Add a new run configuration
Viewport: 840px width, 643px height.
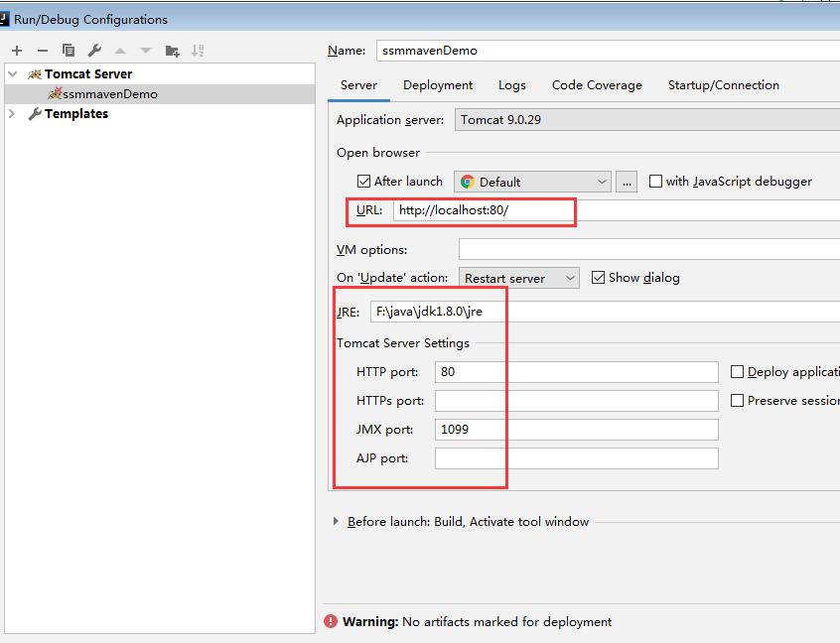pos(17,51)
